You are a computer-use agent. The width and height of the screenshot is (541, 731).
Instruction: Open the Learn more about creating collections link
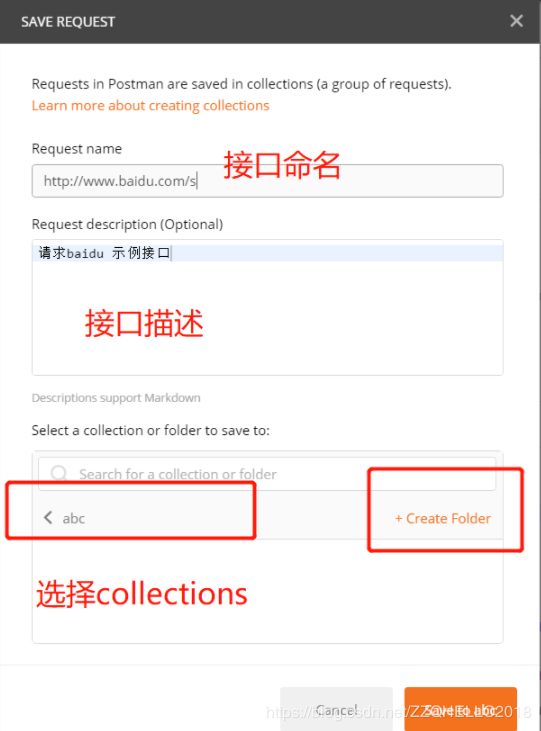(150, 105)
